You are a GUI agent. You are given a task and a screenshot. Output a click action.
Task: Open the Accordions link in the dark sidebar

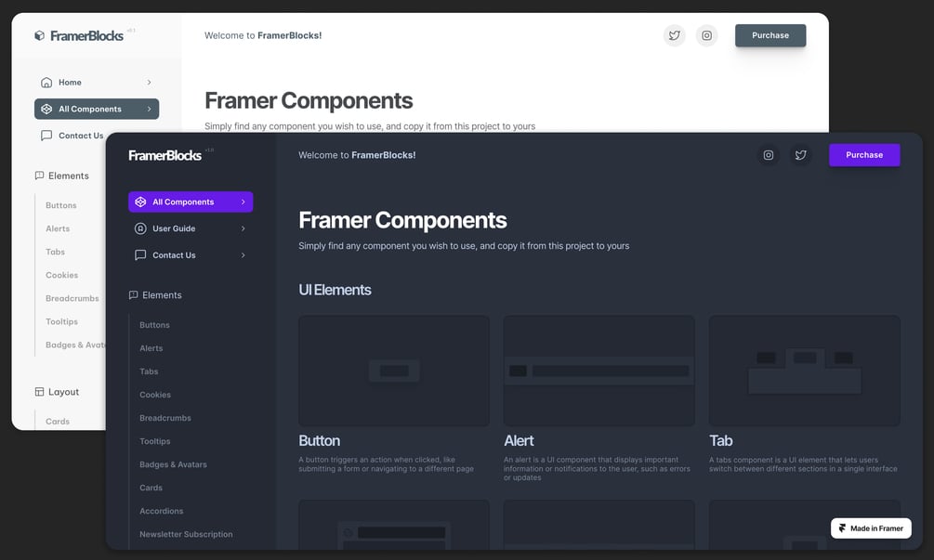pos(161,511)
